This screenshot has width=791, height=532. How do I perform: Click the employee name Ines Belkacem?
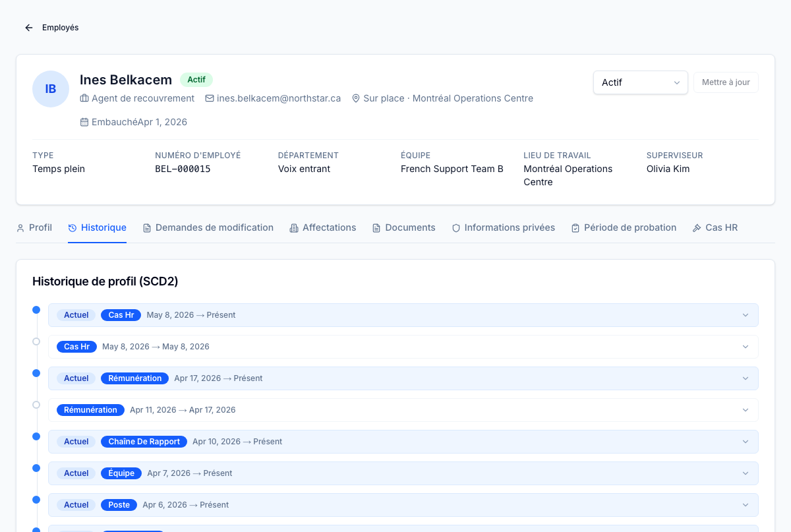tap(126, 80)
